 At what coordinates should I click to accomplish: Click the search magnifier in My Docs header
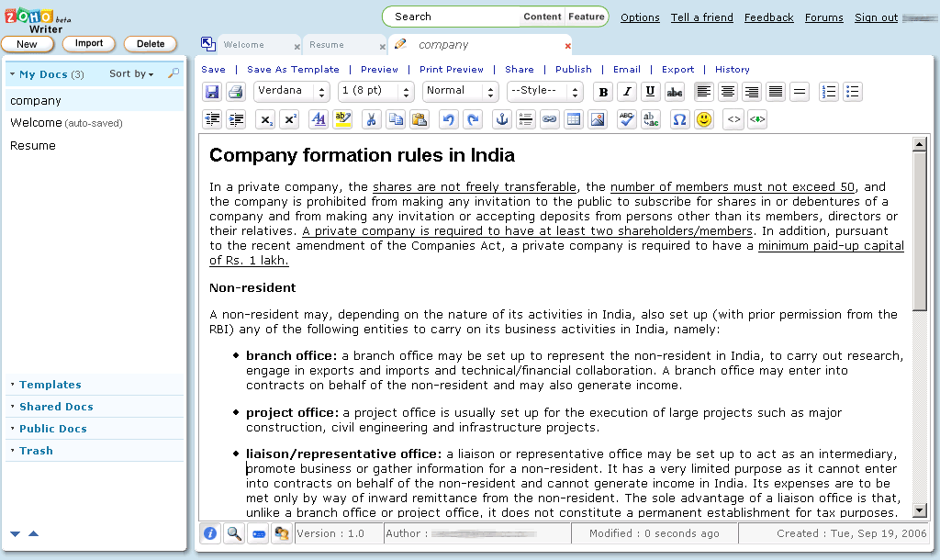tap(173, 73)
